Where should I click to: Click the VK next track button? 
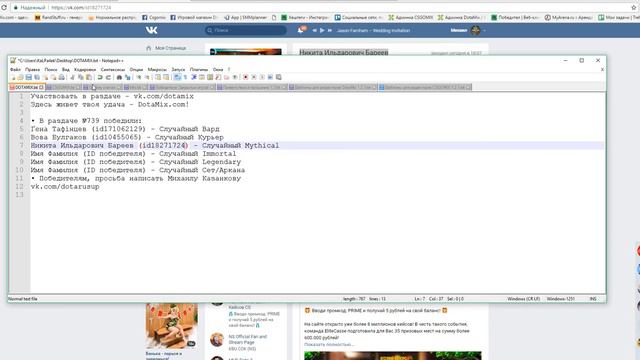pos(329,30)
